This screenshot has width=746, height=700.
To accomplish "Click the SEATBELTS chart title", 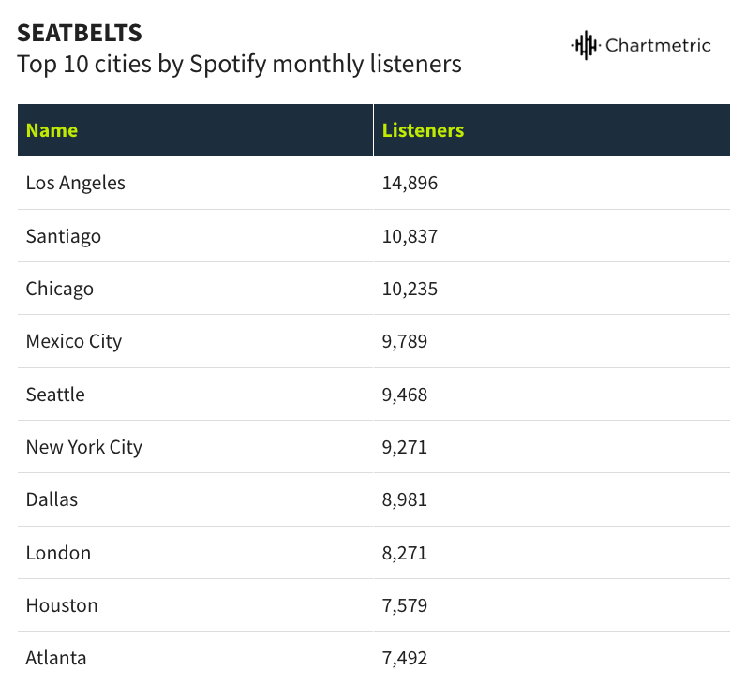I will pos(80,33).
